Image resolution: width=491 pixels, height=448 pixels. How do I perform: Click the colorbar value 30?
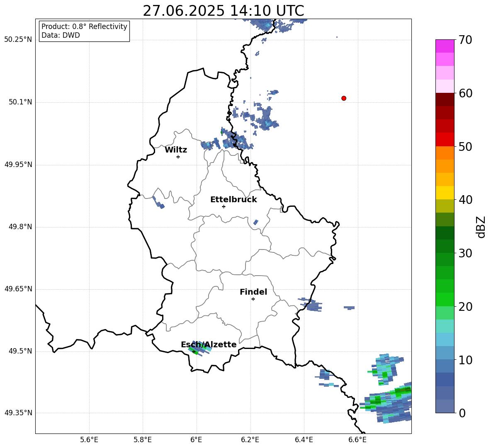(465, 253)
